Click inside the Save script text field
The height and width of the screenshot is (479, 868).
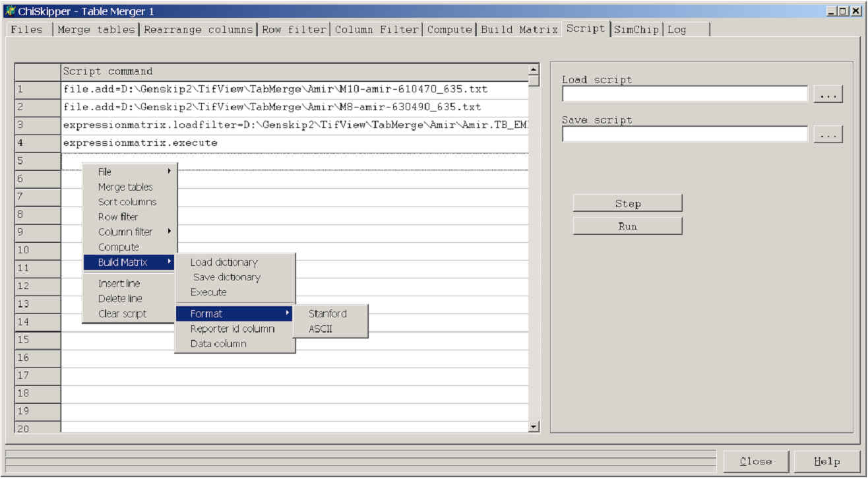tap(684, 135)
